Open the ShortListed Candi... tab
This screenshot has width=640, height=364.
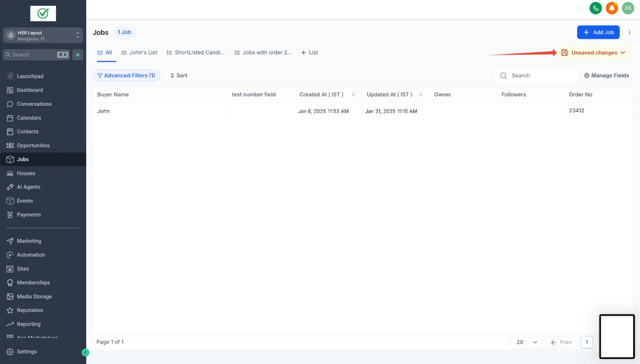(x=196, y=53)
